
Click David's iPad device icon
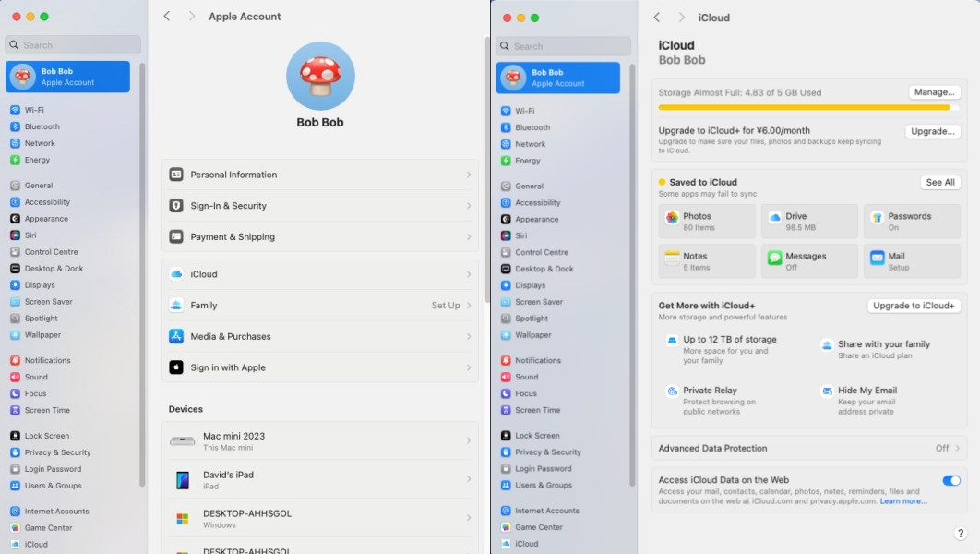coord(183,479)
